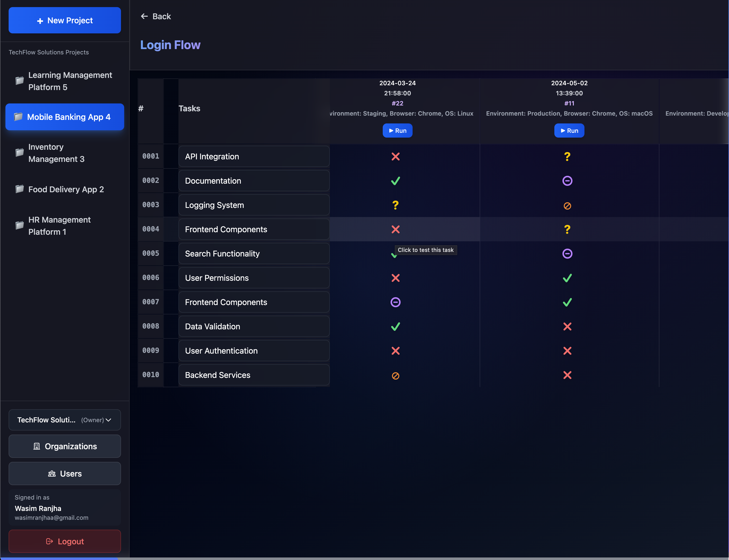The width and height of the screenshot is (729, 560).
Task: Open Learning Management Platform 5
Action: click(x=65, y=81)
